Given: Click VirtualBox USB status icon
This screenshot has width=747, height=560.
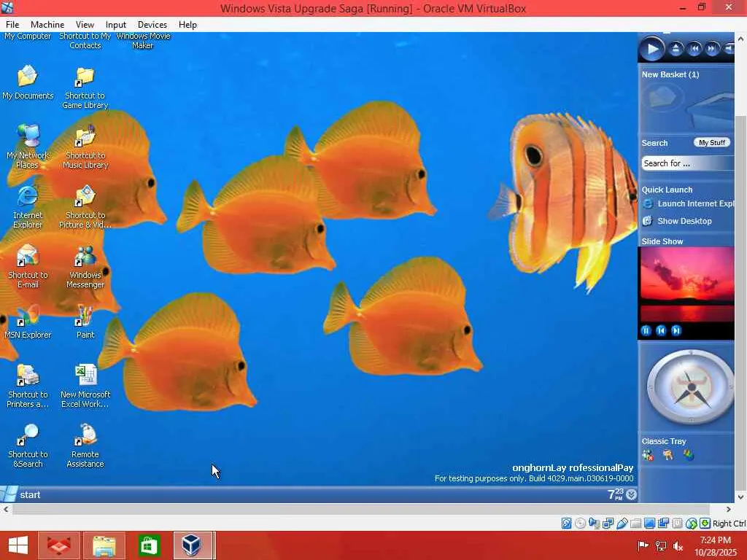Looking at the screenshot, I should [622, 524].
